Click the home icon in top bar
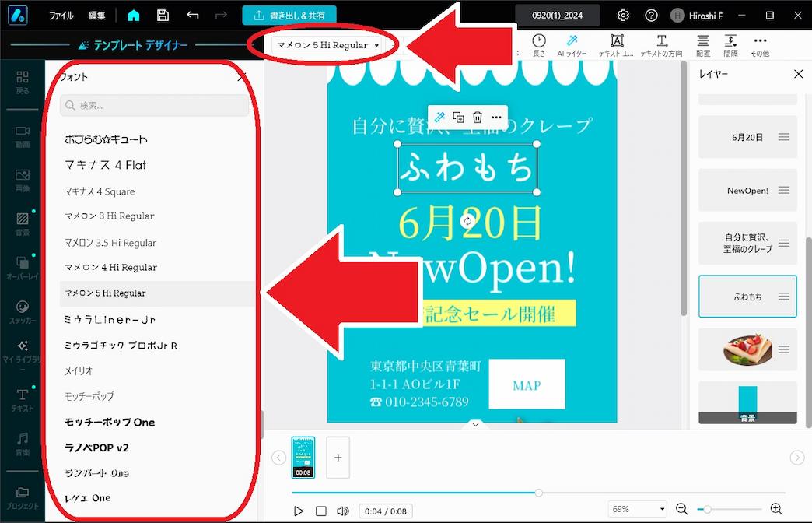 click(x=134, y=16)
